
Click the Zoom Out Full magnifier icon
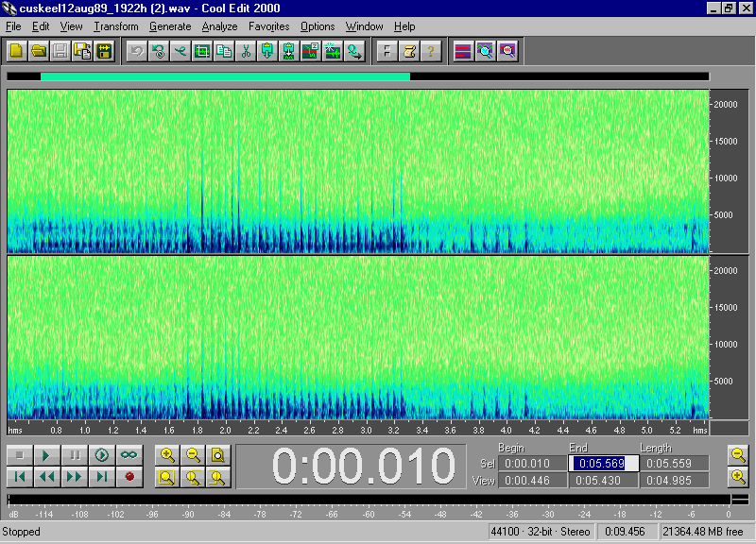pos(218,455)
